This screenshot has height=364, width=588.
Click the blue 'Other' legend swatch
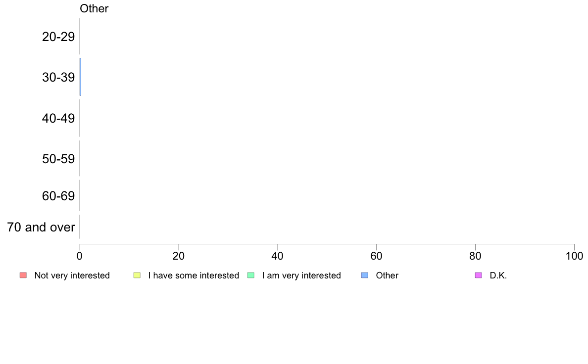[x=365, y=275]
